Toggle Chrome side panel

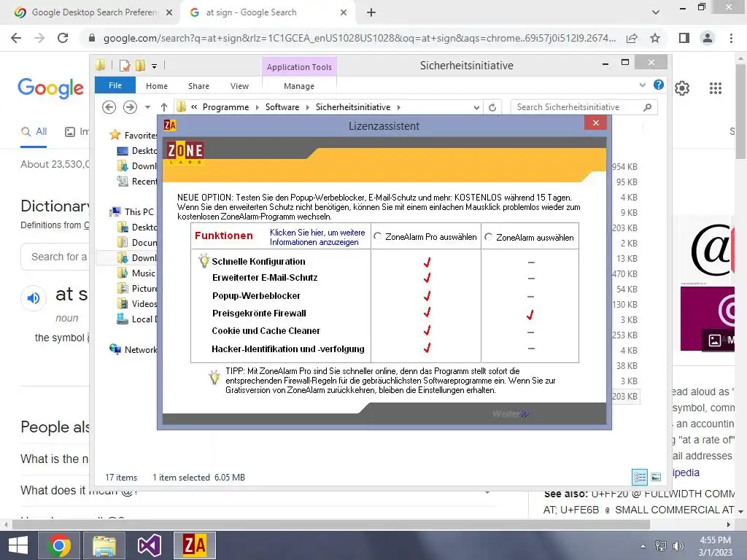coord(684,38)
